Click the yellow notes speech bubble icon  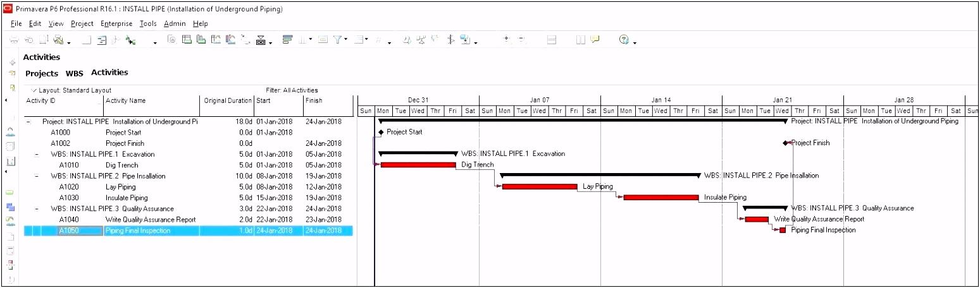595,40
